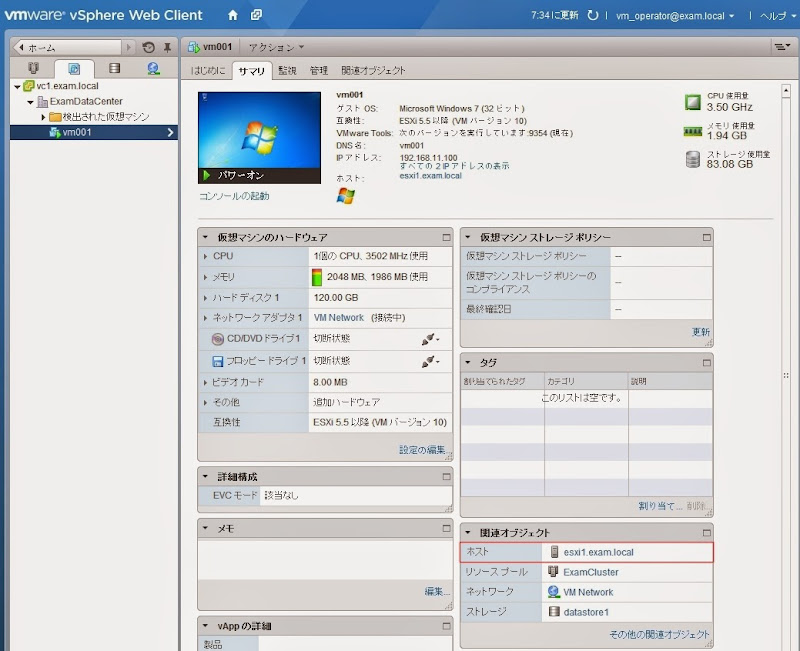Open history icon in navigator

[148, 47]
